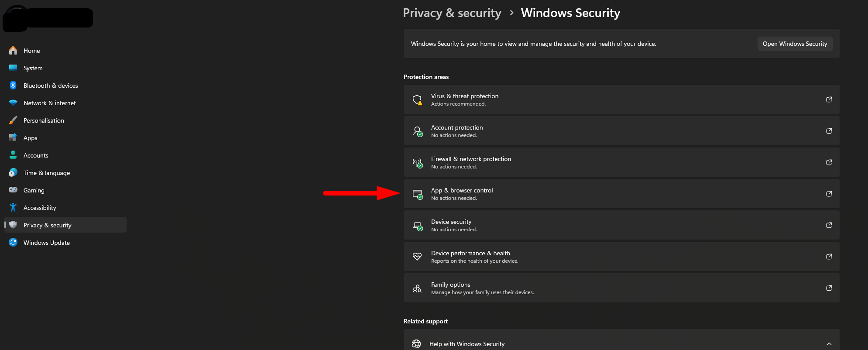Click 'Reports on the health of your device.'
Viewport: 868px width, 350px height.
pos(475,261)
